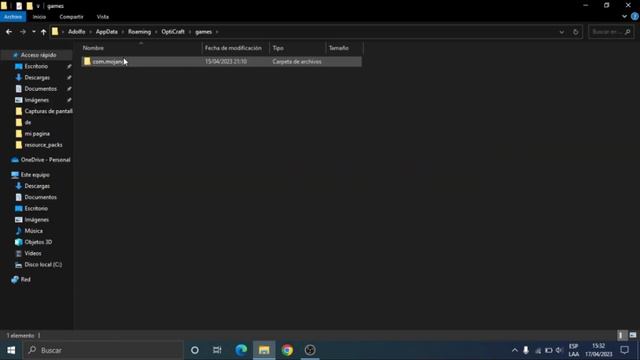Open the de folder in sidebar
The height and width of the screenshot is (360, 640).
[28, 122]
